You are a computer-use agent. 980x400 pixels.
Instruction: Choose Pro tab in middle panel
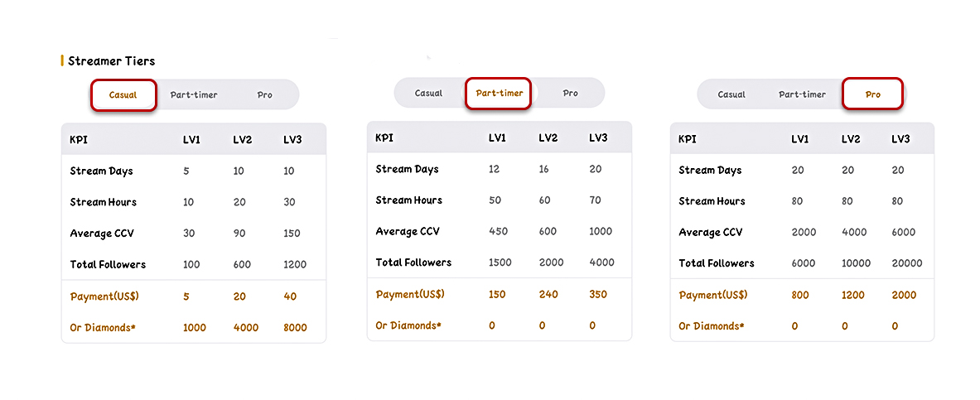[x=570, y=93]
